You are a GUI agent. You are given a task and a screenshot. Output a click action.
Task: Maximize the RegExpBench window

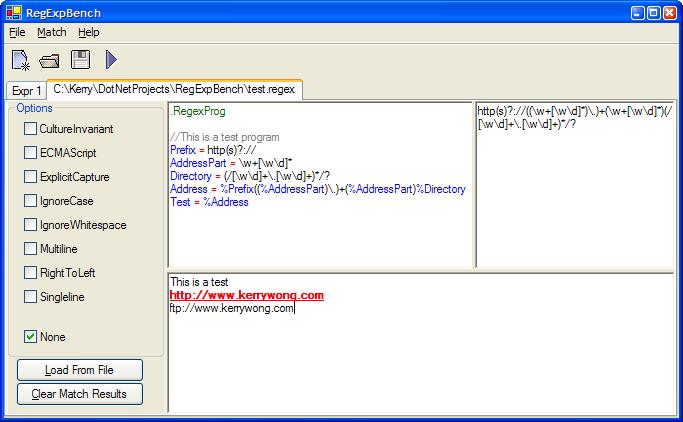coord(654,13)
